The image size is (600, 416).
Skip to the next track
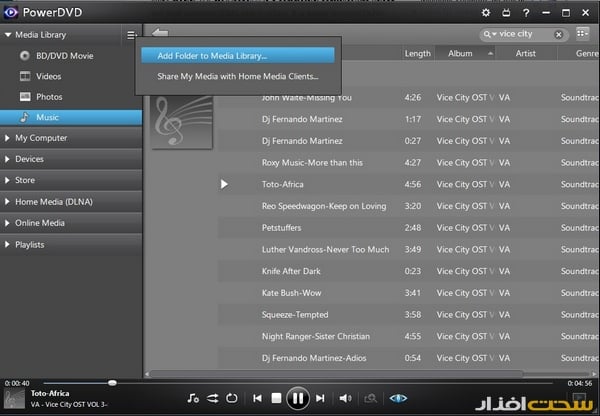(320, 398)
